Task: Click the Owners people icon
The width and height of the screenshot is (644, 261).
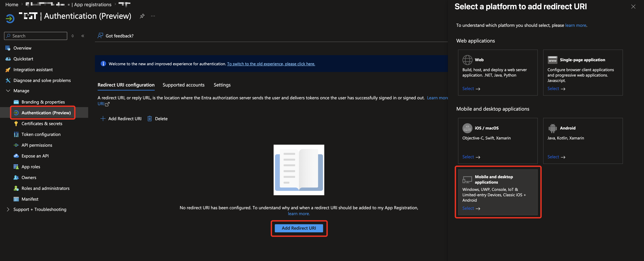Action: [x=16, y=177]
